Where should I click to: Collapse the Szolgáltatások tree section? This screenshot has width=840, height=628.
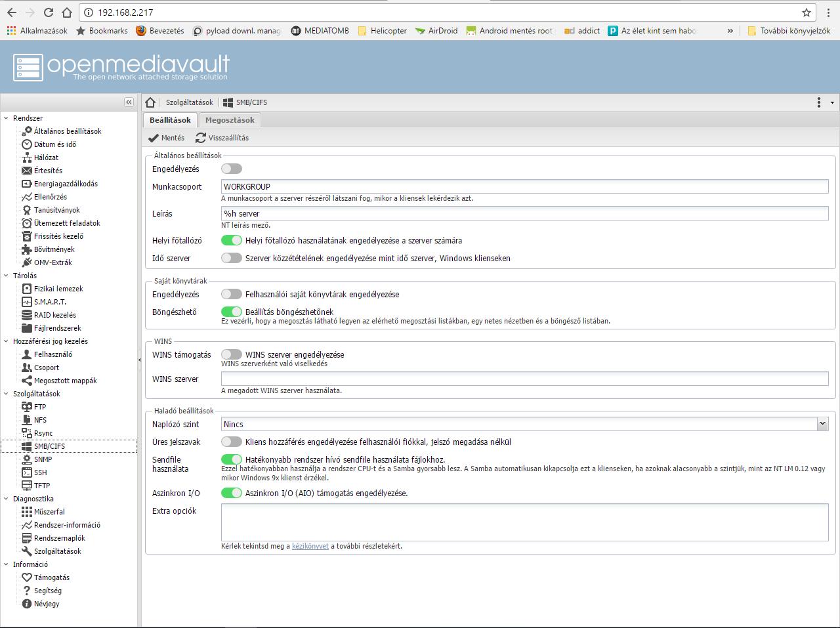pos(6,394)
